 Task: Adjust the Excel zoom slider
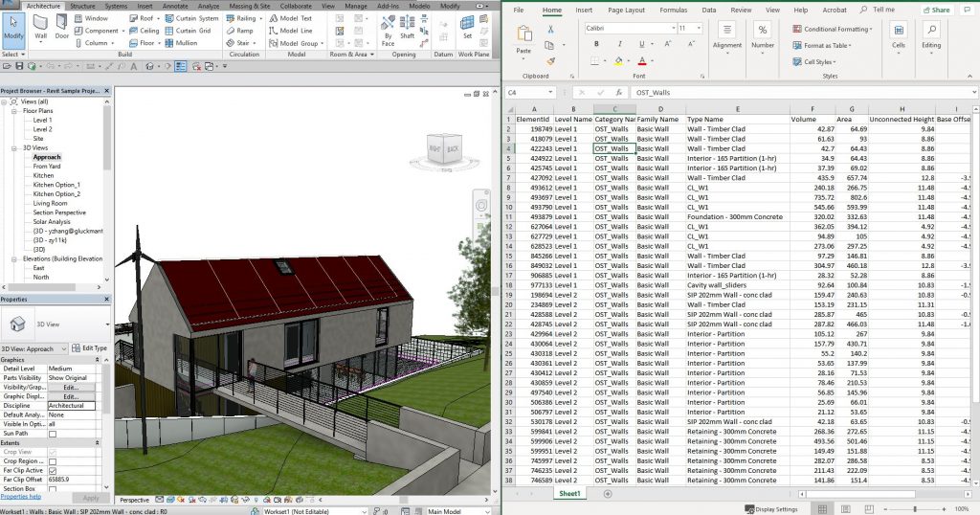pyautogui.click(x=914, y=509)
